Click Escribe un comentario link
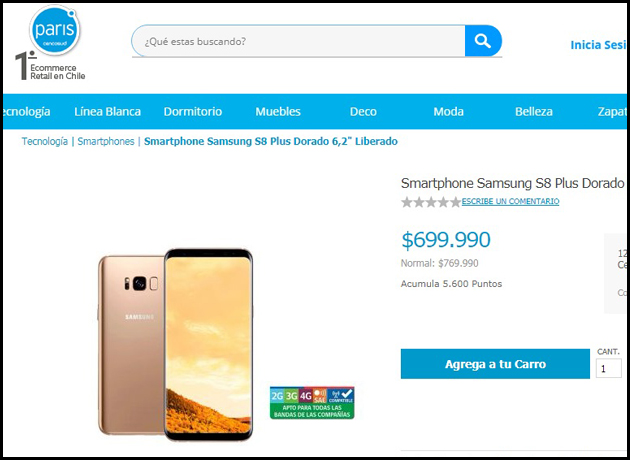 [x=510, y=201]
